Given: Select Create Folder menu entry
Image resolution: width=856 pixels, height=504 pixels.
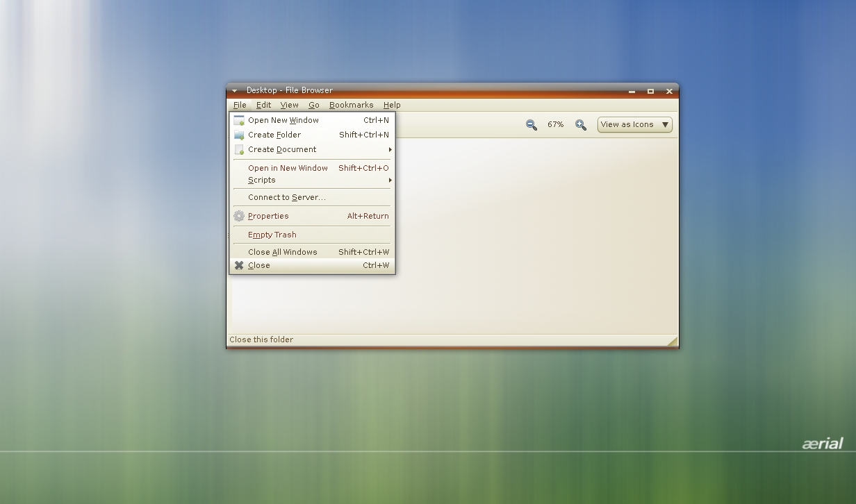Looking at the screenshot, I should (312, 135).
